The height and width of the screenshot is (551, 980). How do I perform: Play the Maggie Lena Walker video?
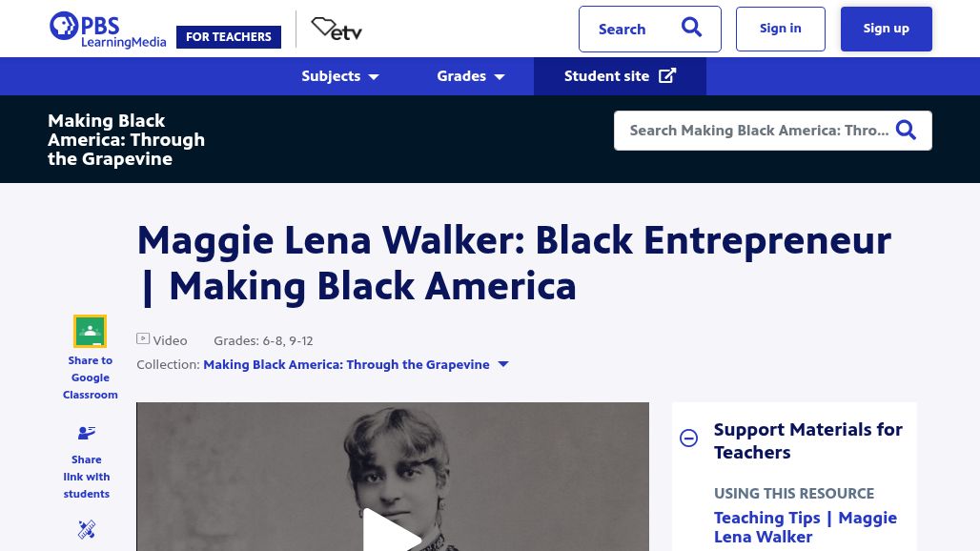point(392,531)
